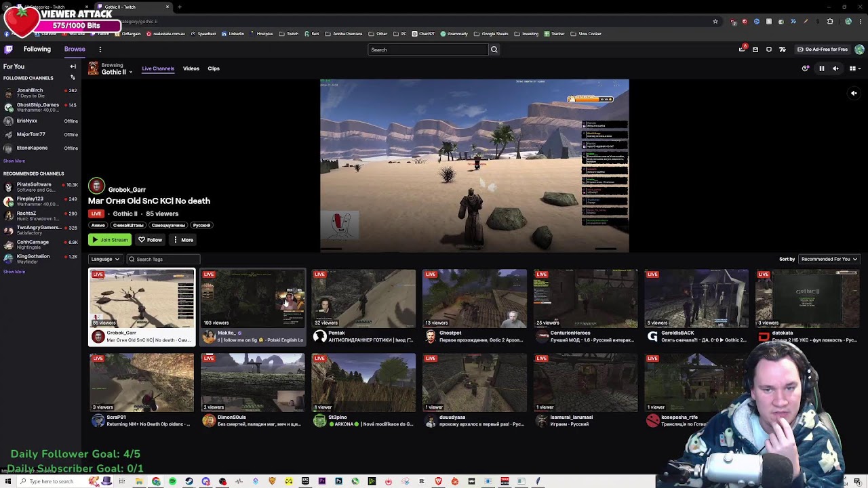Open RachtaZ recommended channel
868x488 pixels.
(x=41, y=216)
